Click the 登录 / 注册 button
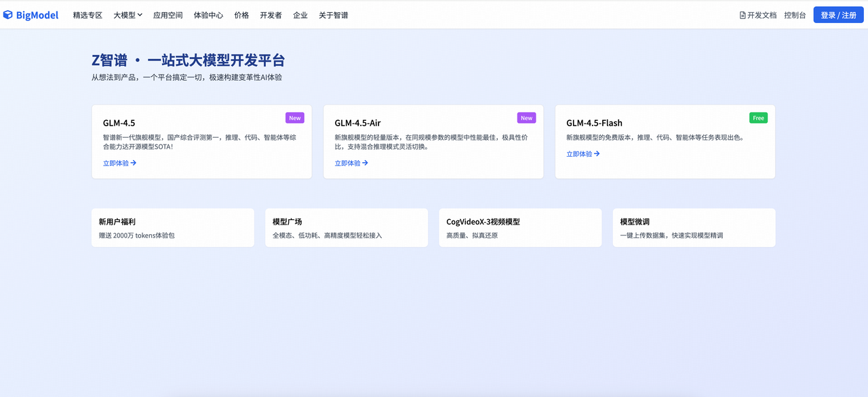 pos(838,15)
